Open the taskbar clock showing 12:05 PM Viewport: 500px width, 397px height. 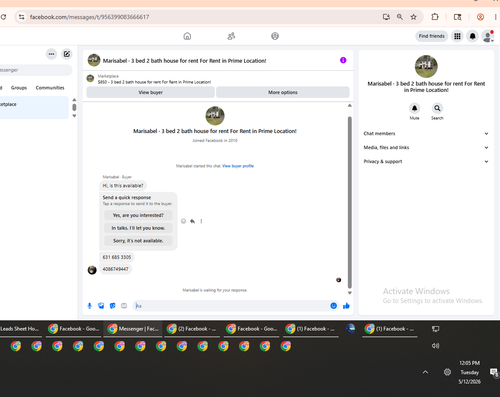(x=469, y=372)
